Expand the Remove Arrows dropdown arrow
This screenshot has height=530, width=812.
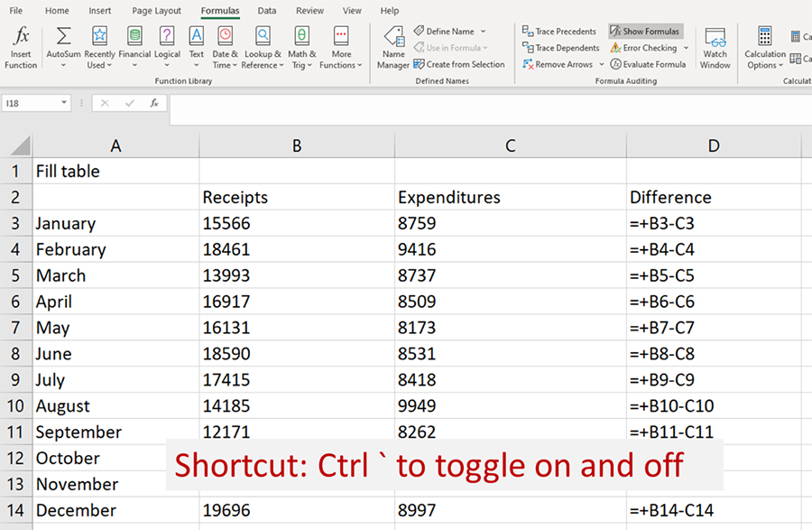[x=602, y=65]
